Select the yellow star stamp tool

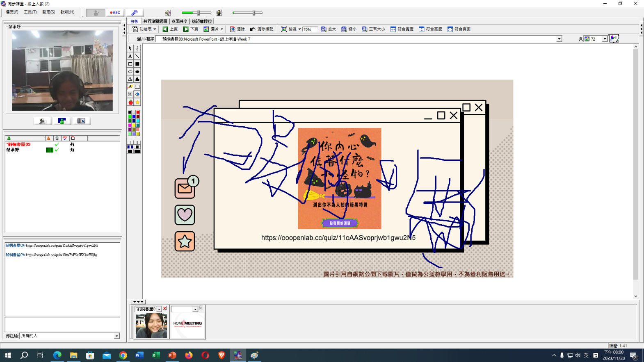(137, 102)
